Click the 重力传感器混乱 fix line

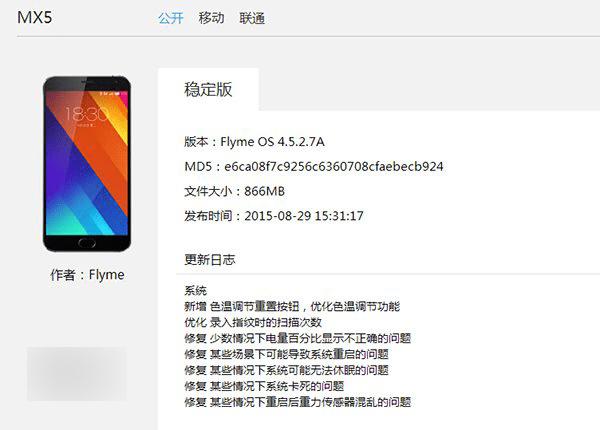[x=298, y=402]
